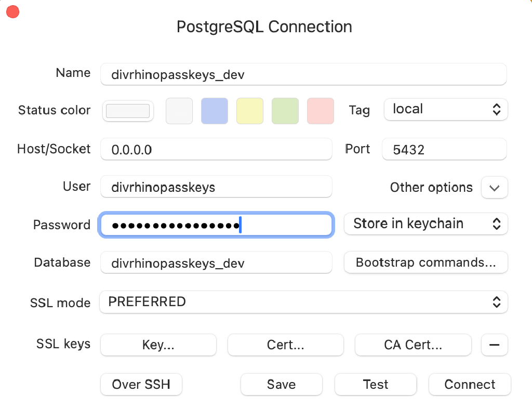Pick the yellow status color
Image resolution: width=532 pixels, height=407 pixels.
[x=250, y=111]
